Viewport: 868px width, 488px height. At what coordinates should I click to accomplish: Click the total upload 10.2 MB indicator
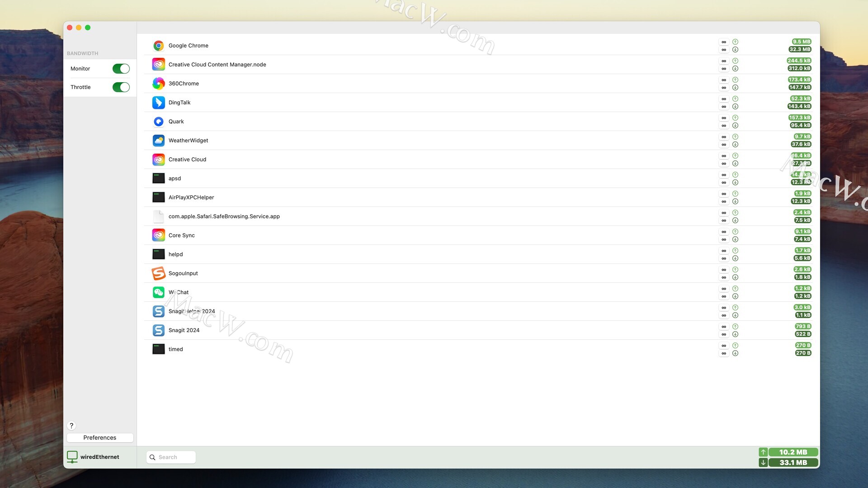click(x=793, y=452)
